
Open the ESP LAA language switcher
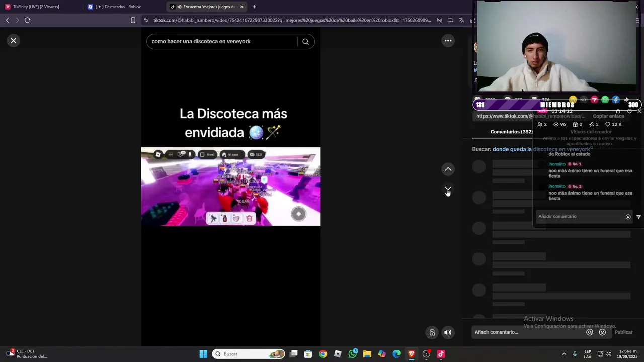click(588, 354)
